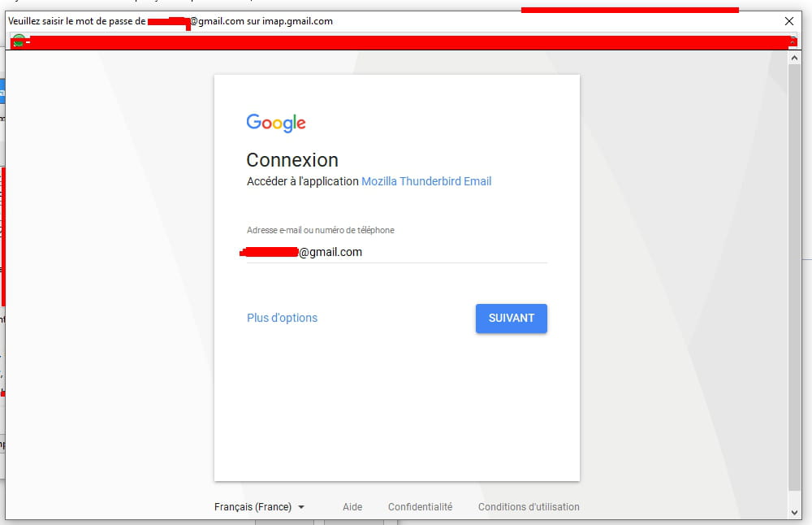The image size is (812, 525).
Task: Open the Confidentialité footer link
Action: 420,507
